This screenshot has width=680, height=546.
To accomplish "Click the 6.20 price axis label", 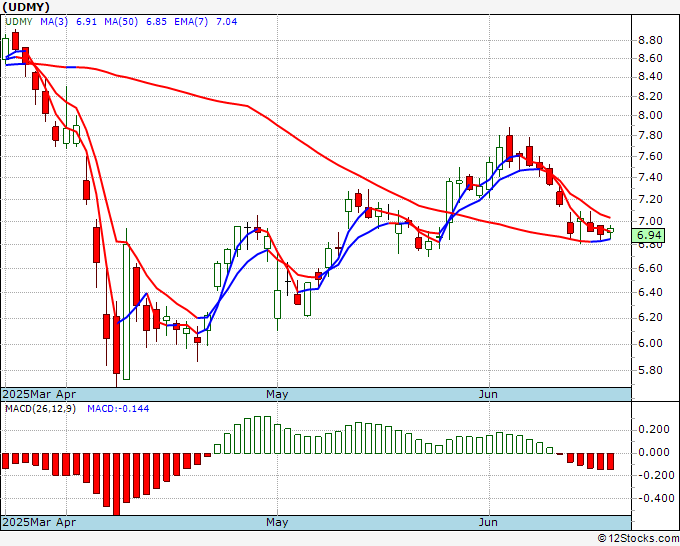I will pos(650,318).
